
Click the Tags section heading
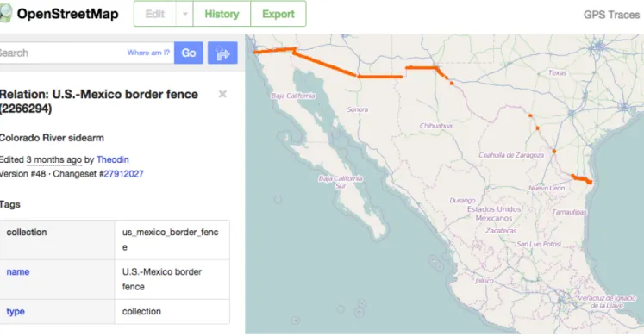click(9, 204)
